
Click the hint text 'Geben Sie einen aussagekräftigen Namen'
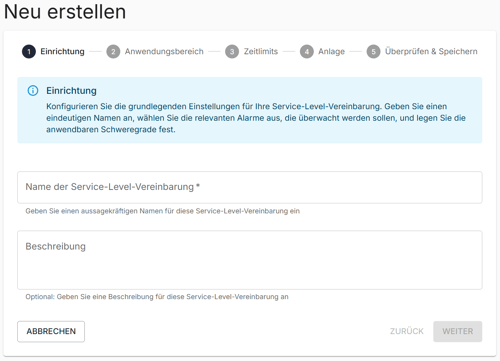click(163, 211)
